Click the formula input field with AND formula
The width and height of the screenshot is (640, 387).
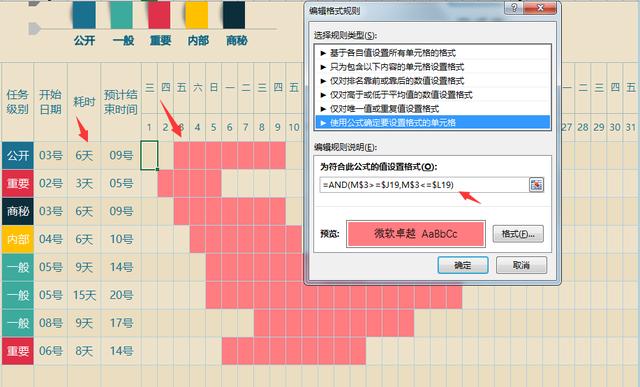coord(424,185)
